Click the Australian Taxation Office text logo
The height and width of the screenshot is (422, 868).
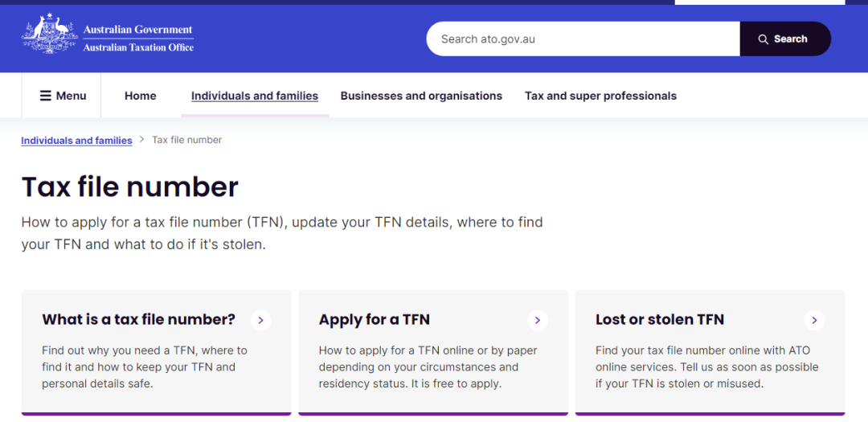coord(138,47)
